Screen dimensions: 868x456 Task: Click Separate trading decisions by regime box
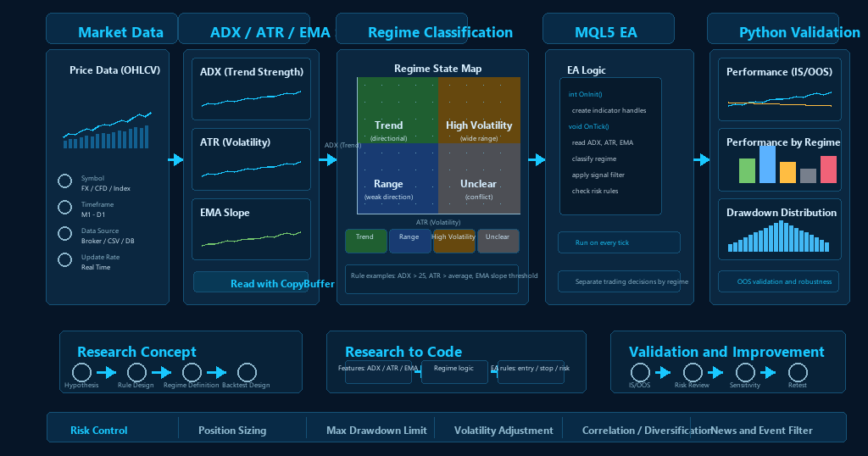click(x=619, y=281)
